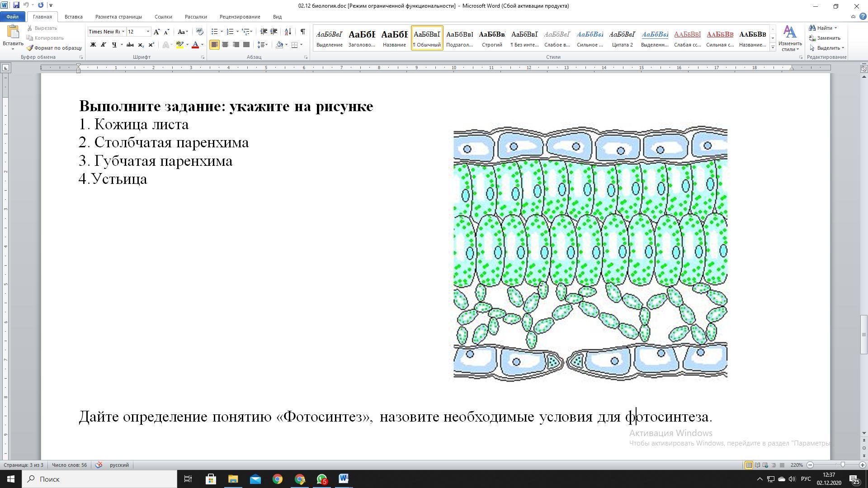868x488 pixels.
Task: Switch to the Вставка ribbon tab
Action: pos(73,17)
